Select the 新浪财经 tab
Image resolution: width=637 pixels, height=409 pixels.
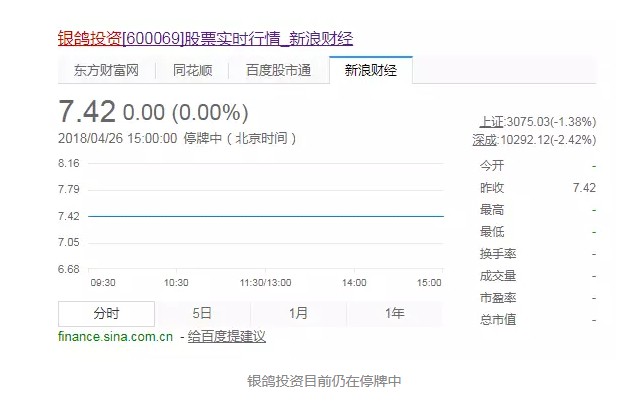pyautogui.click(x=371, y=70)
